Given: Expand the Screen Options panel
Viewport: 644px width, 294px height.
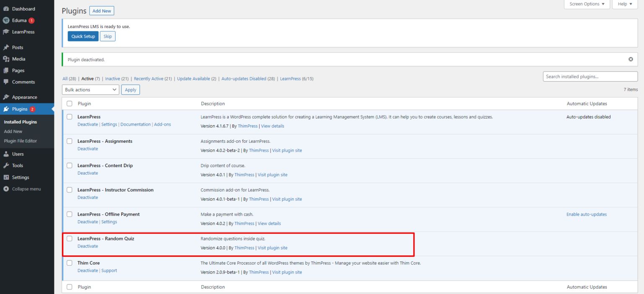Looking at the screenshot, I should (587, 4).
